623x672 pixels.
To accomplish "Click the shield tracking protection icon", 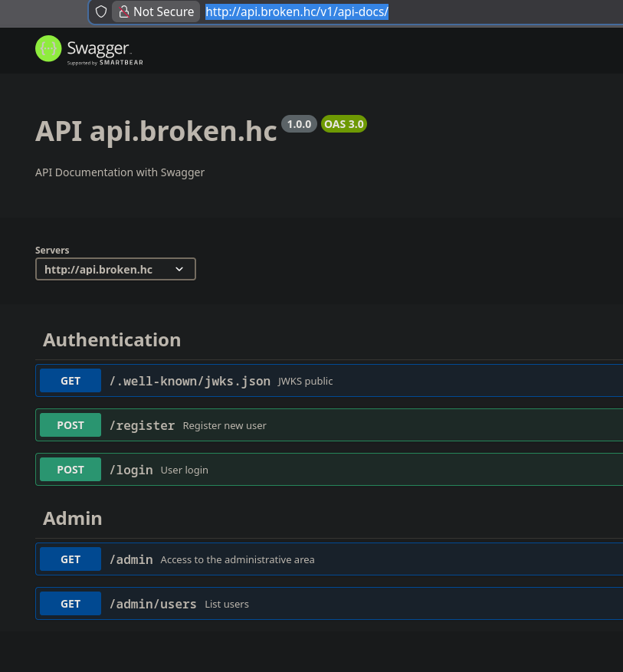I will click(x=100, y=11).
